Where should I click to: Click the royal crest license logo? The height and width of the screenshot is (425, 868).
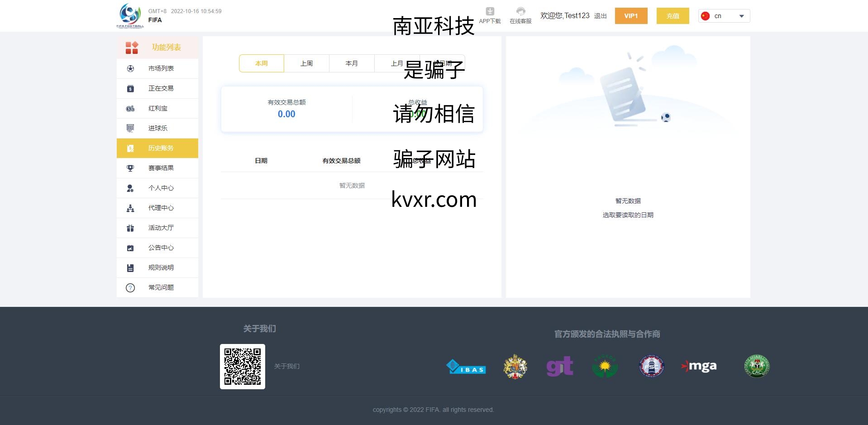515,366
